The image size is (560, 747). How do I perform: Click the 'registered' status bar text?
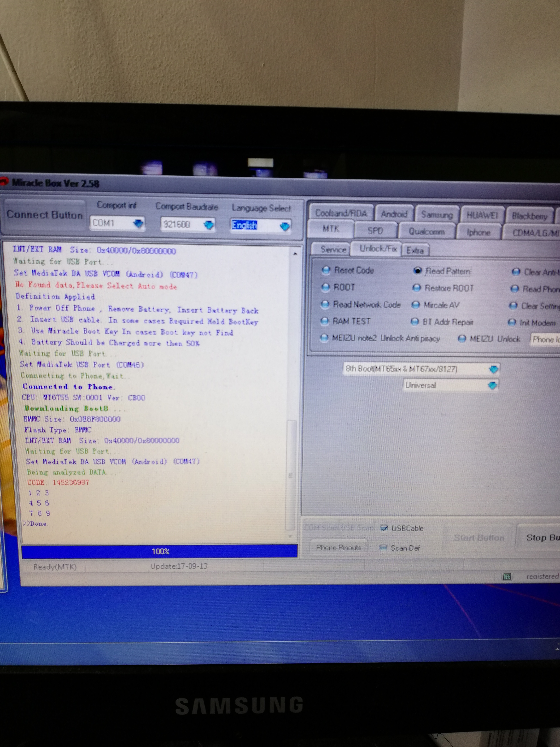[x=542, y=576]
